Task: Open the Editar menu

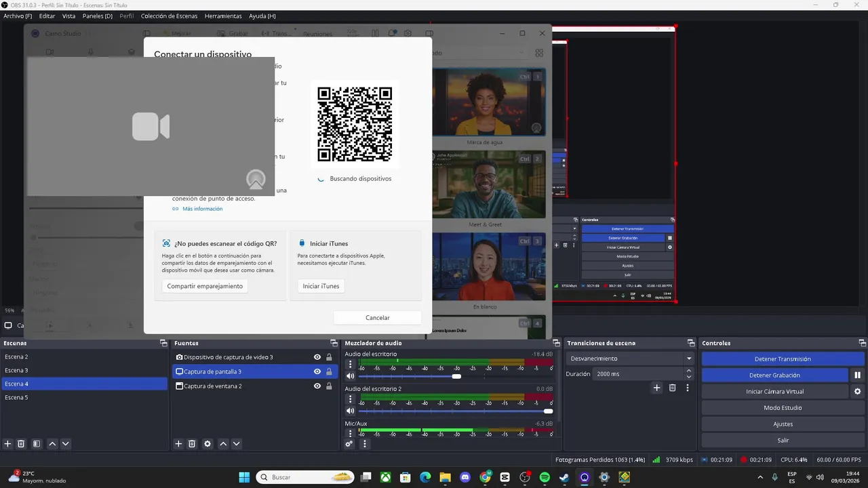Action: click(x=47, y=16)
